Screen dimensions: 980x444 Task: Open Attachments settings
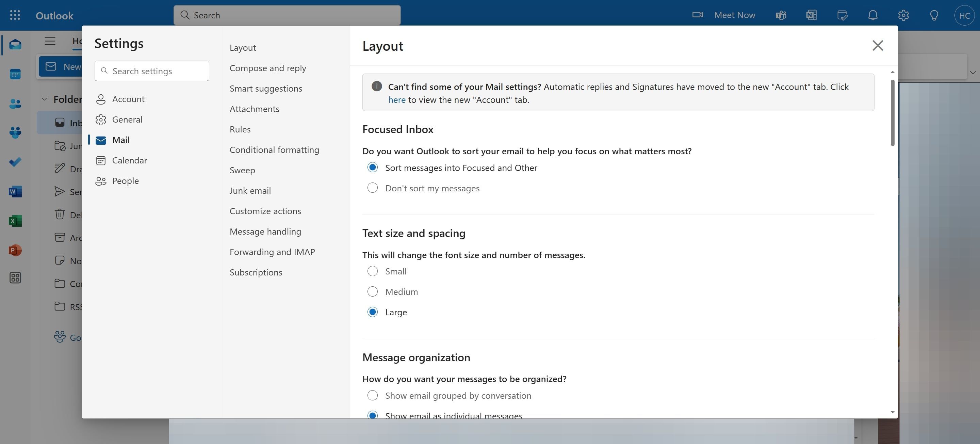pos(254,109)
